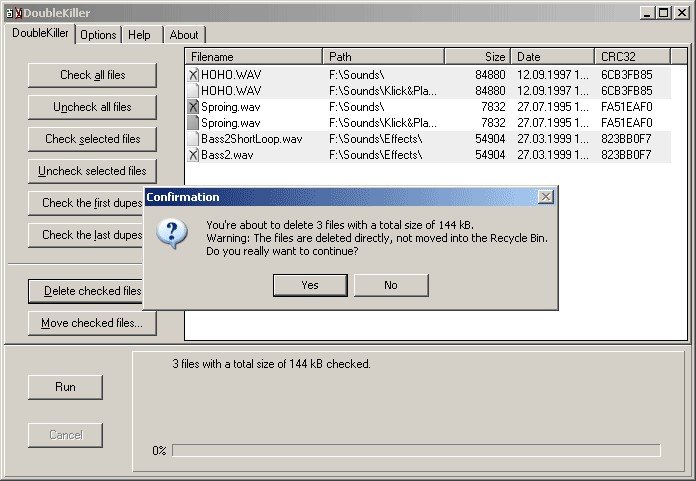Sort list by Filename column header
The width and height of the screenshot is (696, 481).
[253, 57]
